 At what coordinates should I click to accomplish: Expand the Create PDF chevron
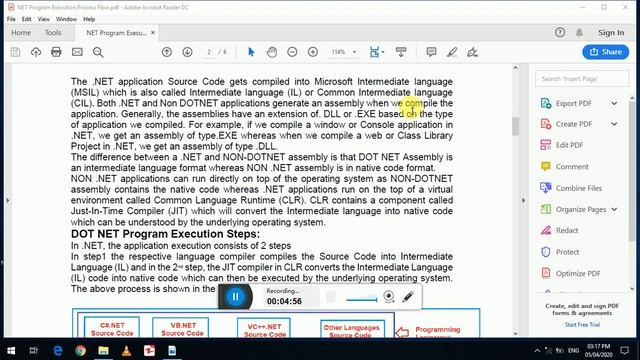[x=614, y=124]
